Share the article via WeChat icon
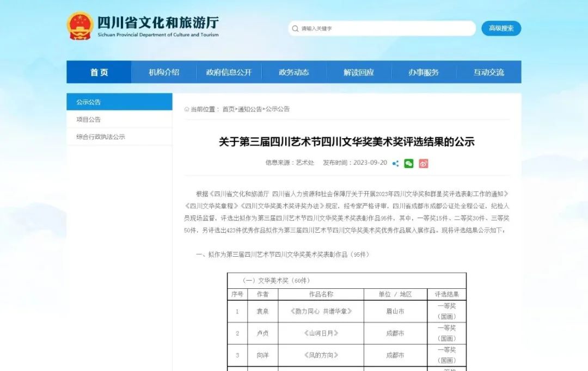This screenshot has width=588, height=371. 409,163
